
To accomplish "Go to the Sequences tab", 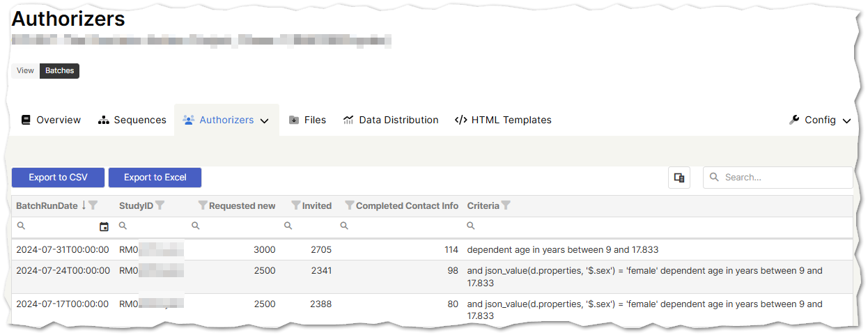I will (132, 120).
